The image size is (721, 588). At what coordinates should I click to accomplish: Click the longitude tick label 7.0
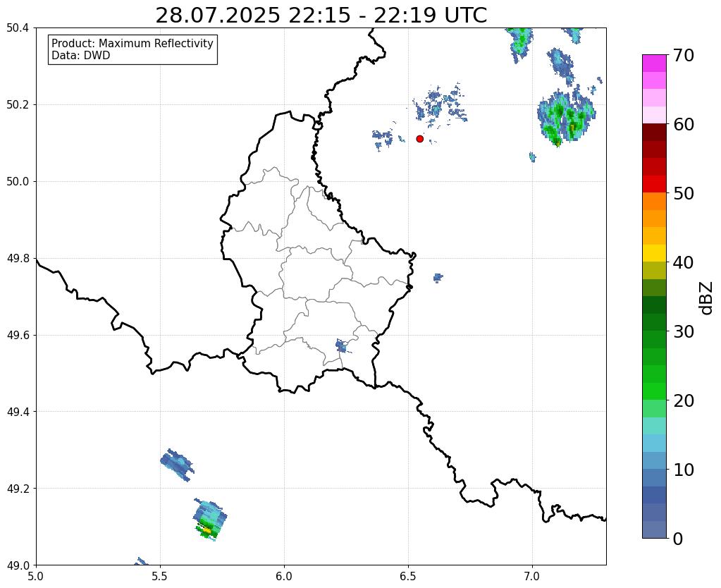[x=532, y=576]
